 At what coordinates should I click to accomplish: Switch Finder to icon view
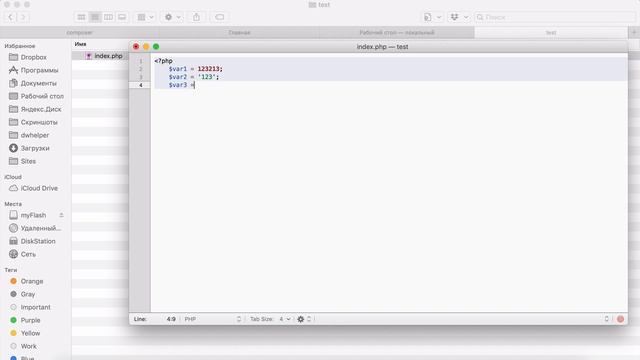pos(81,17)
